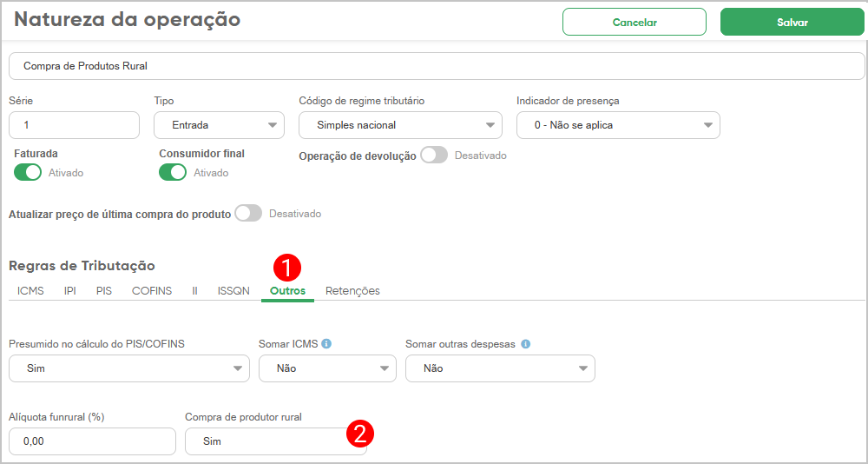Screen dimensions: 868x464
Task: Click the Série input field
Action: (74, 125)
